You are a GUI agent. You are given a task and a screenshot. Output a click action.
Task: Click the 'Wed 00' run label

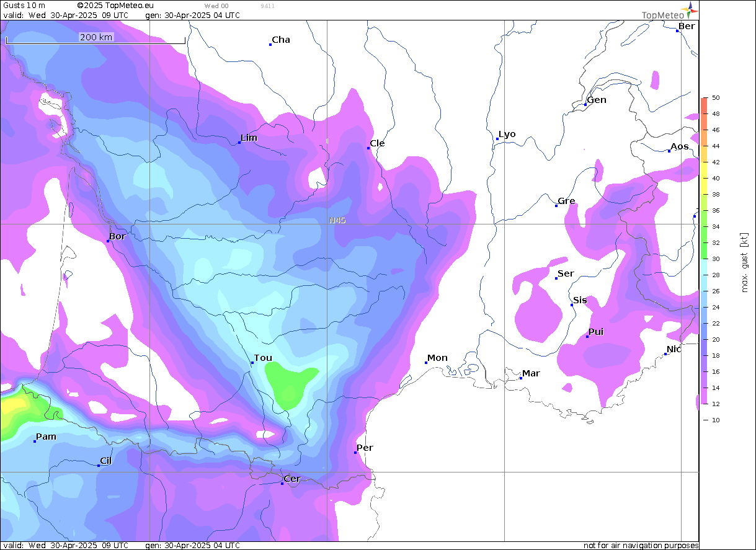[x=216, y=6]
